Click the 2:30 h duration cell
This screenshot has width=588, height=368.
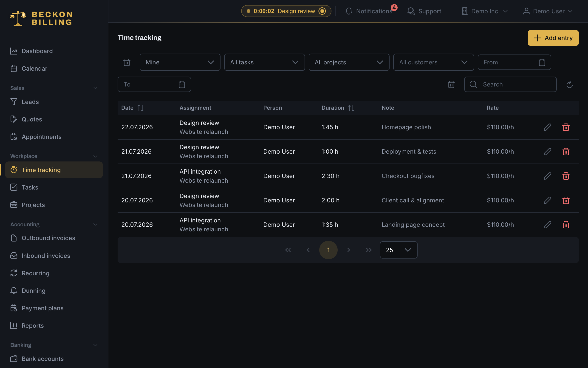pos(331,176)
